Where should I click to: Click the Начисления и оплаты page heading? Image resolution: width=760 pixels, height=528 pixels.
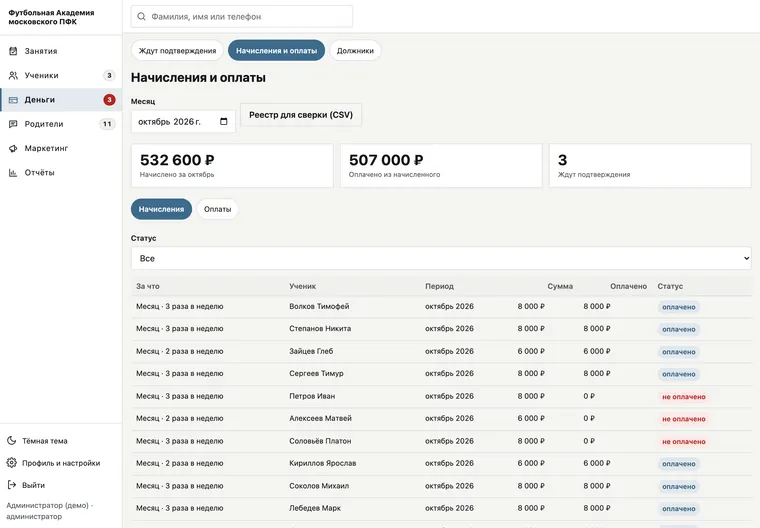coord(198,78)
